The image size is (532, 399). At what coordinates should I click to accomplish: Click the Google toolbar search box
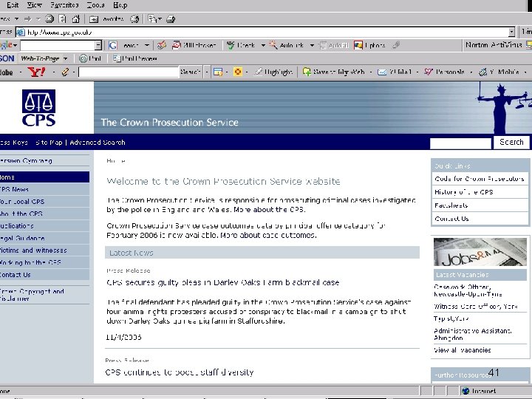coord(58,45)
